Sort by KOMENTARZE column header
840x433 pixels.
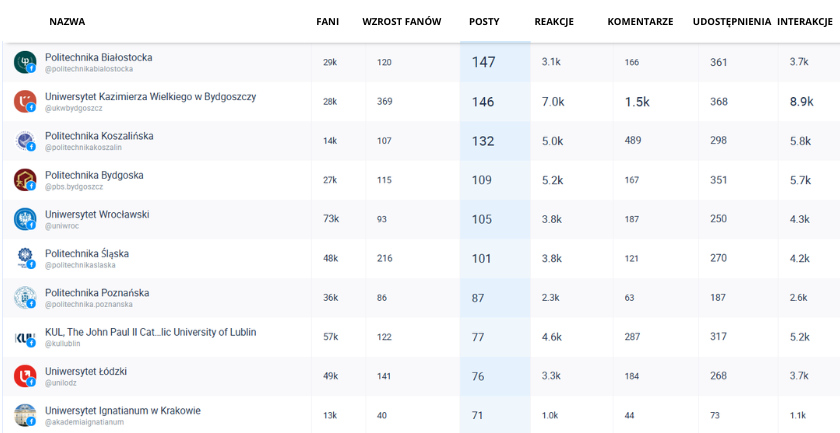(640, 22)
